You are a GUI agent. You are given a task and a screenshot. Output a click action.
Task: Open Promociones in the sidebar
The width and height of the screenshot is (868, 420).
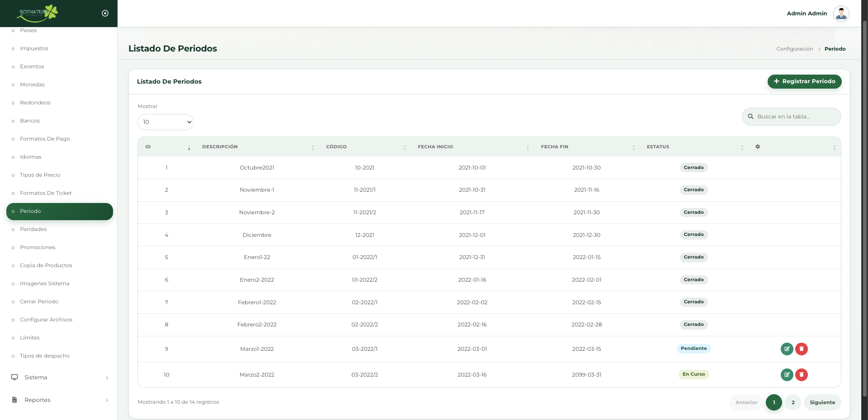pos(38,247)
